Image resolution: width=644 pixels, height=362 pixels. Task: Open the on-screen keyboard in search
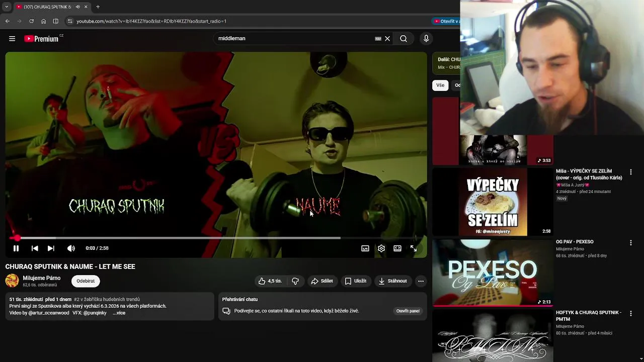(x=378, y=39)
